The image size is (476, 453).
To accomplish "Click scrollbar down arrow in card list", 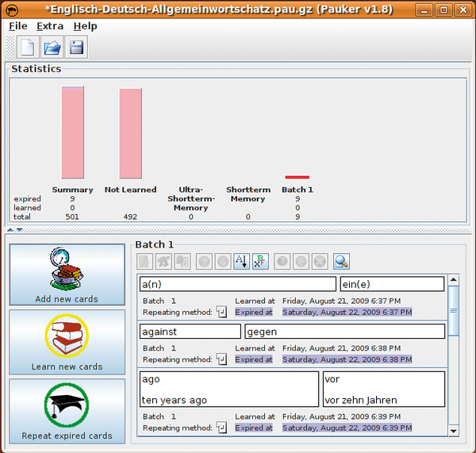I will tap(454, 430).
